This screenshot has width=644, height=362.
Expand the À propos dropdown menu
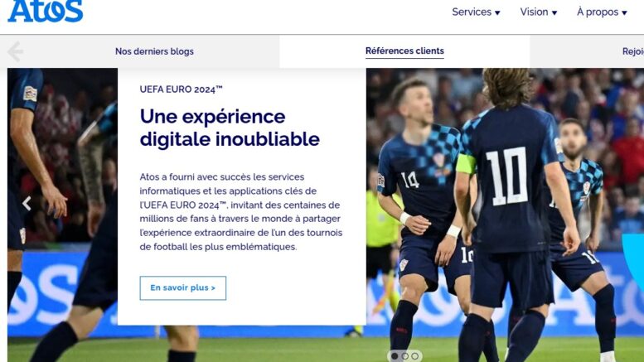tap(602, 12)
